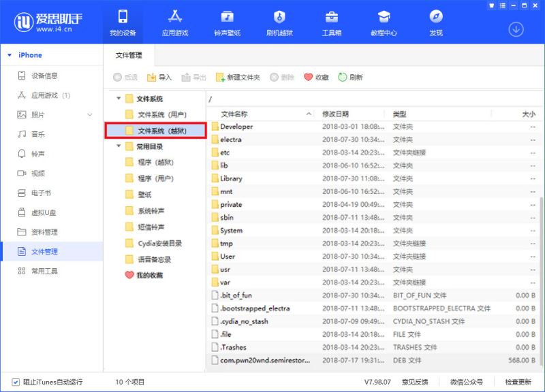Select the electra folder row

[x=374, y=140]
